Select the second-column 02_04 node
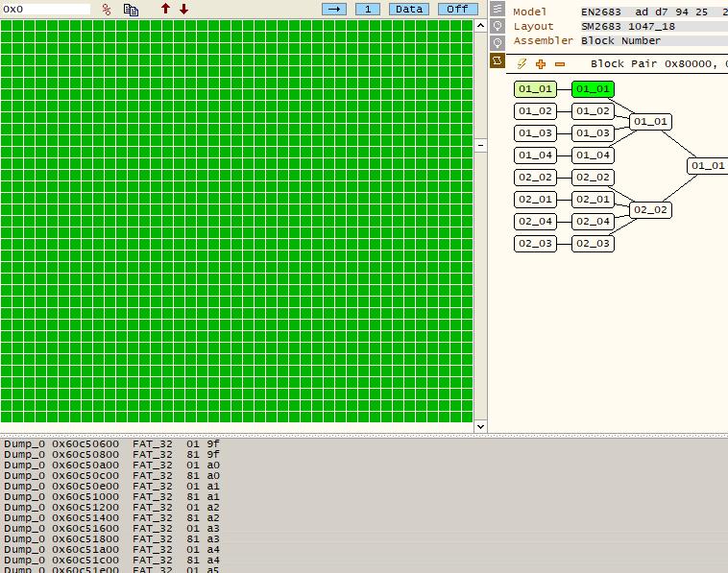The image size is (728, 573). tap(593, 222)
